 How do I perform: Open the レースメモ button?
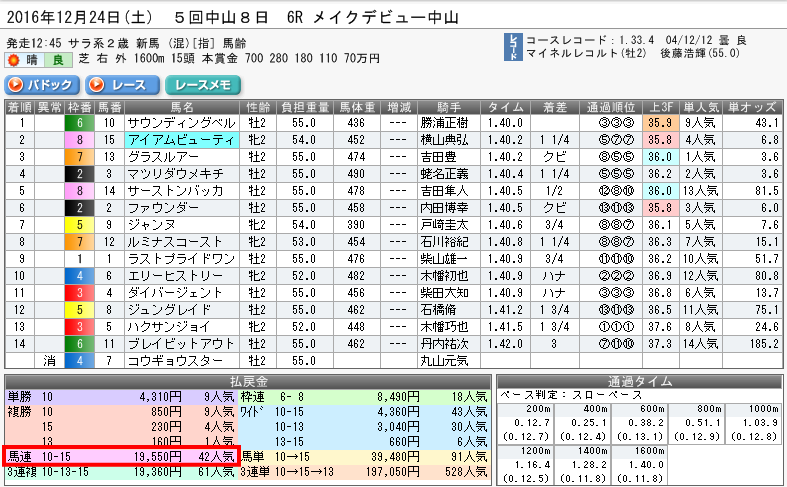[x=203, y=85]
